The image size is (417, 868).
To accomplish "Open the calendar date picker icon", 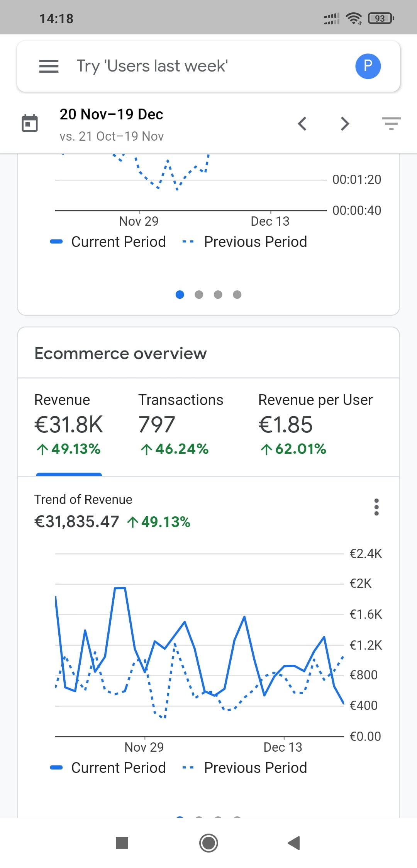I will tap(30, 124).
